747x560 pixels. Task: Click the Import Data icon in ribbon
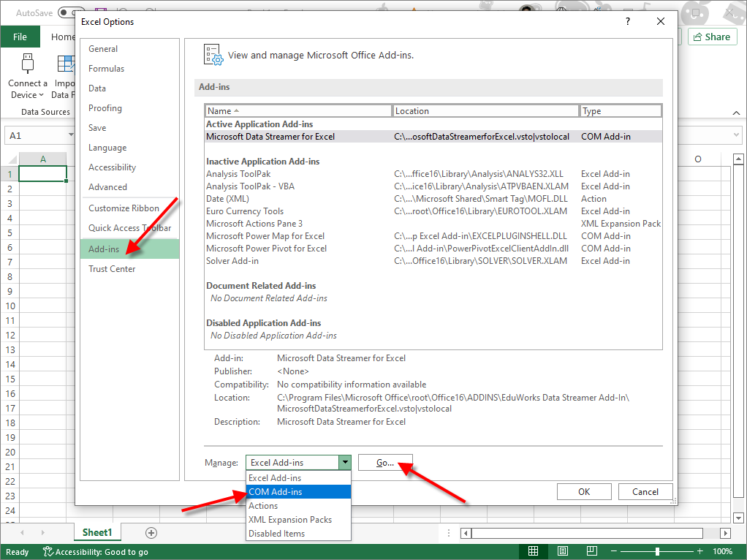tap(66, 64)
